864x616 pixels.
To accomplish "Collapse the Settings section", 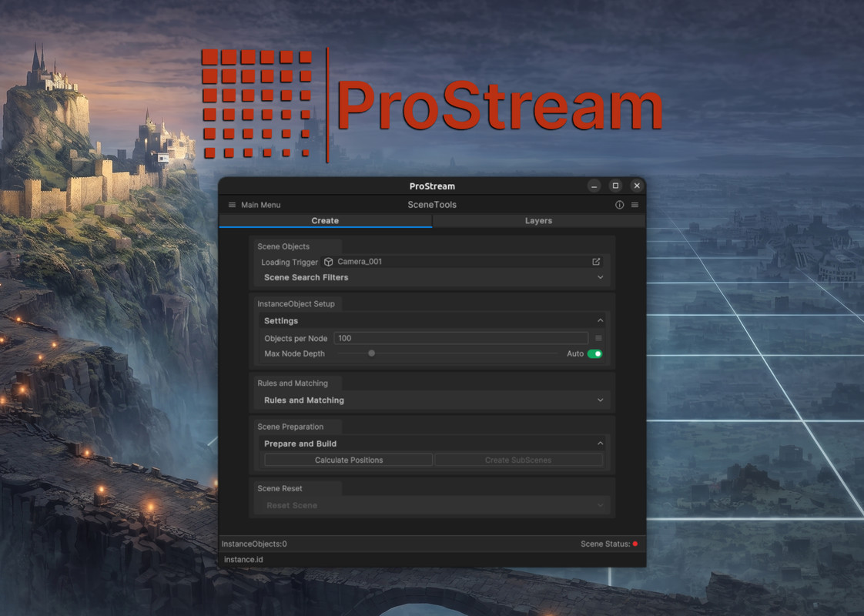I will (434, 320).
